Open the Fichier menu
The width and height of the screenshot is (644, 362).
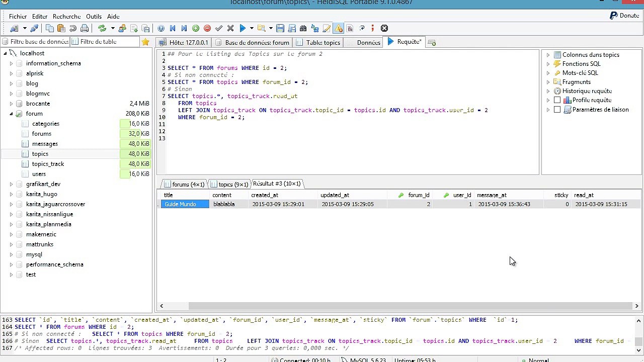click(x=18, y=17)
